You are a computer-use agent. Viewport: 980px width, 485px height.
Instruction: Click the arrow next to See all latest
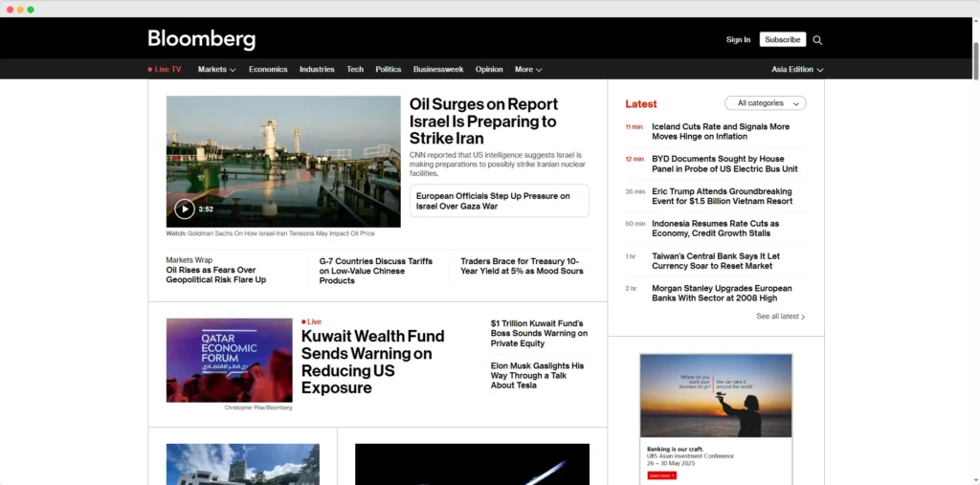(x=803, y=317)
